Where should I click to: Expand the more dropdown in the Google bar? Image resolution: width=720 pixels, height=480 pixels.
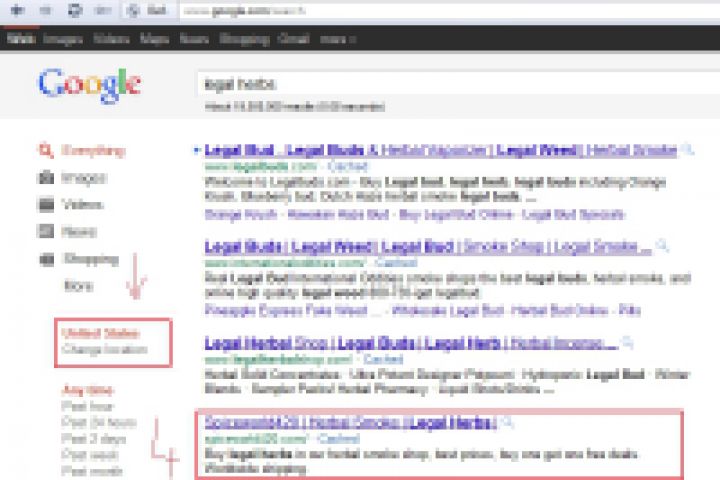pos(338,40)
